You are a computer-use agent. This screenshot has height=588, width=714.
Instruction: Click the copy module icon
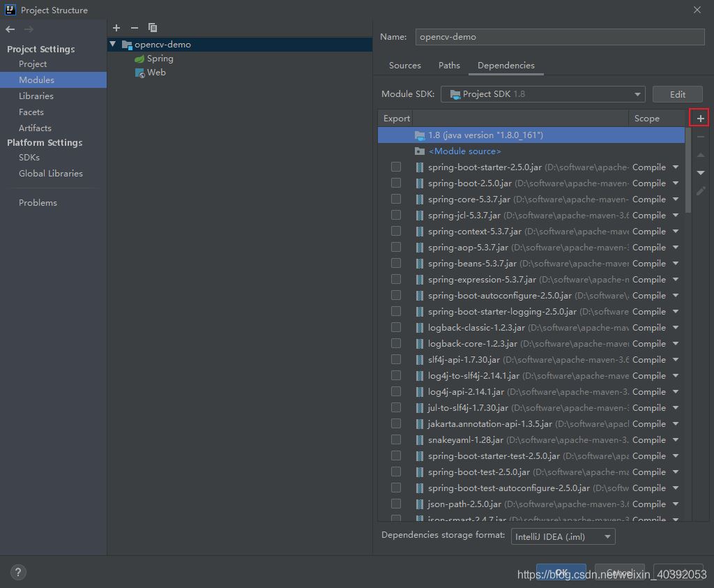tap(153, 28)
